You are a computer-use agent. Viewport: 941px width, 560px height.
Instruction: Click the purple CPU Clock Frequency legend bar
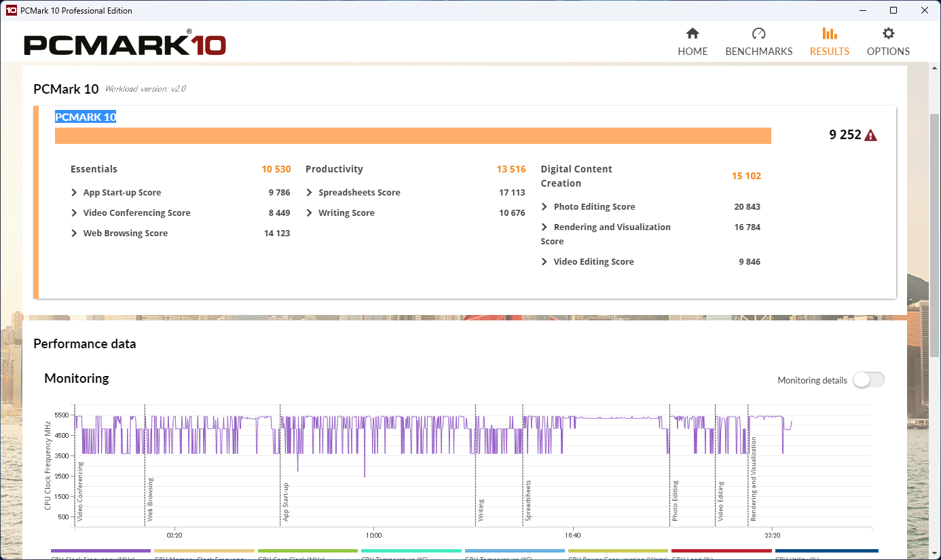(x=100, y=551)
